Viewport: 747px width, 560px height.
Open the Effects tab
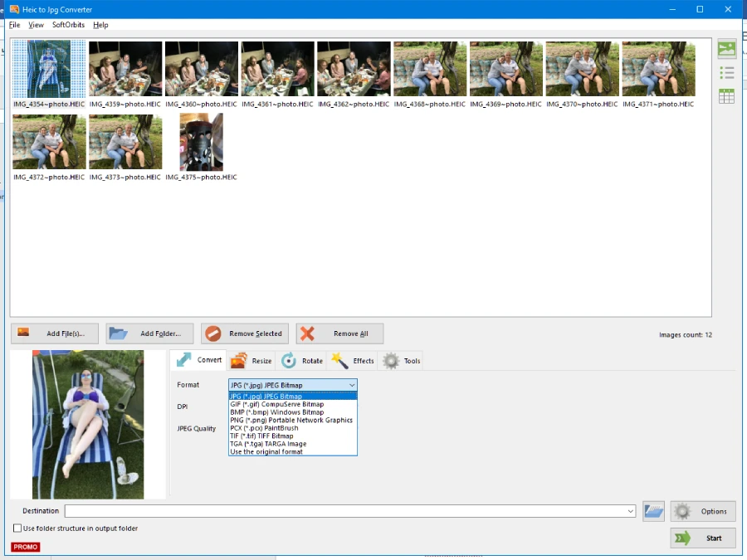pyautogui.click(x=353, y=361)
